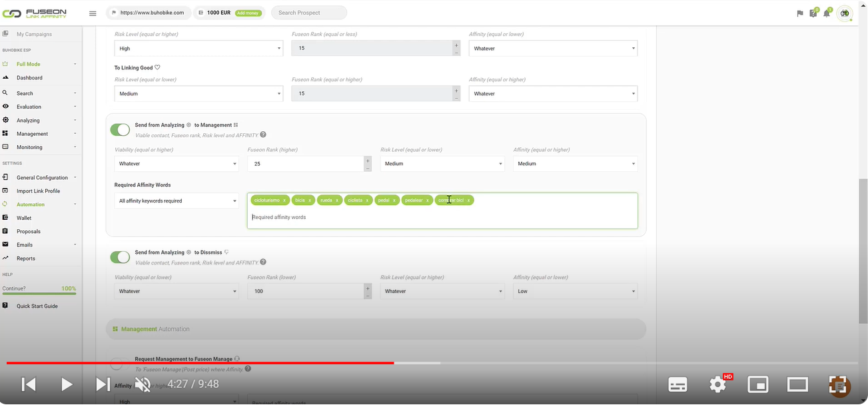Open Risk Level dropdown set to High
The width and height of the screenshot is (868, 407).
click(199, 49)
